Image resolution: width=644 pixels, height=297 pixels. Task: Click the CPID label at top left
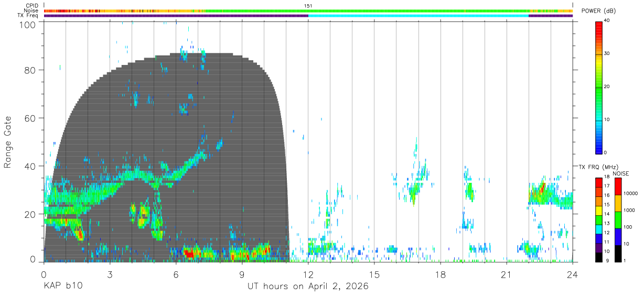(x=31, y=6)
